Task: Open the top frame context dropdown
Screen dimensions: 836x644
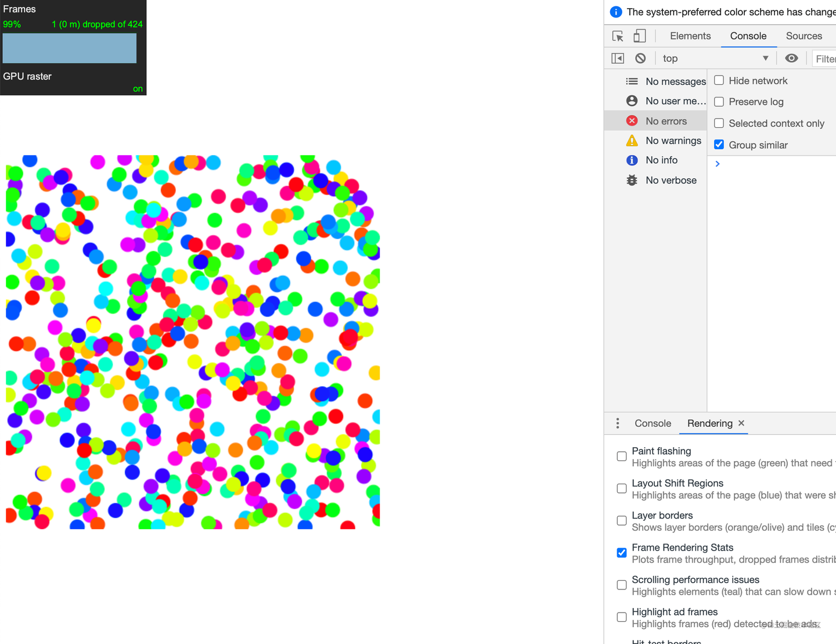Action: point(715,58)
